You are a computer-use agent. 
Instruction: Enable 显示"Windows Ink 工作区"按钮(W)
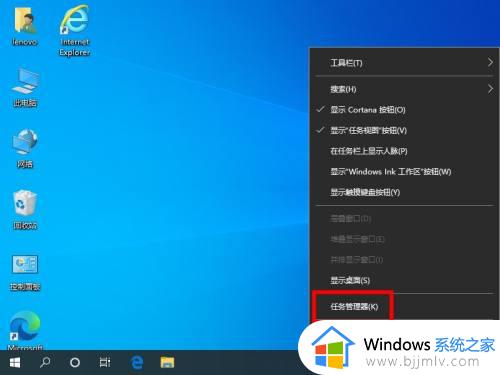coord(404,172)
